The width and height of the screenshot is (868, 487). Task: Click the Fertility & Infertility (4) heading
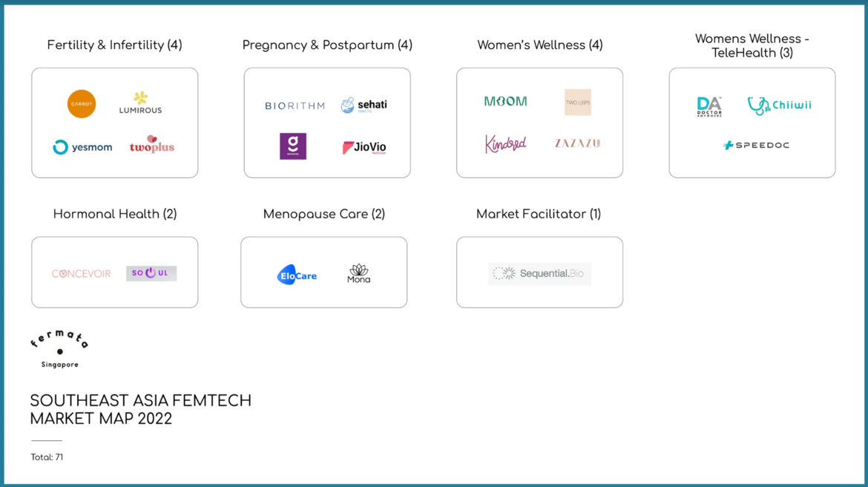point(114,45)
